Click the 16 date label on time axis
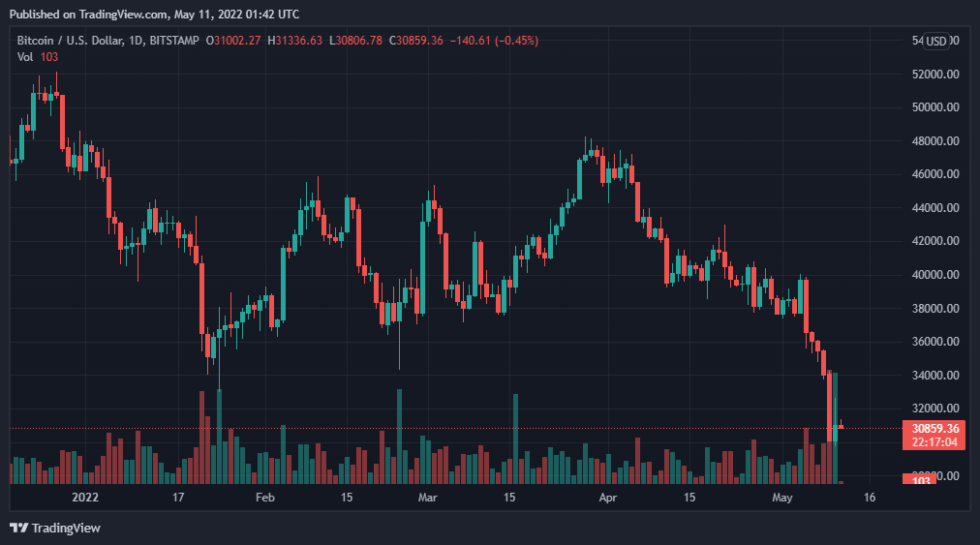Screen dimensions: 980x545 click(870, 498)
